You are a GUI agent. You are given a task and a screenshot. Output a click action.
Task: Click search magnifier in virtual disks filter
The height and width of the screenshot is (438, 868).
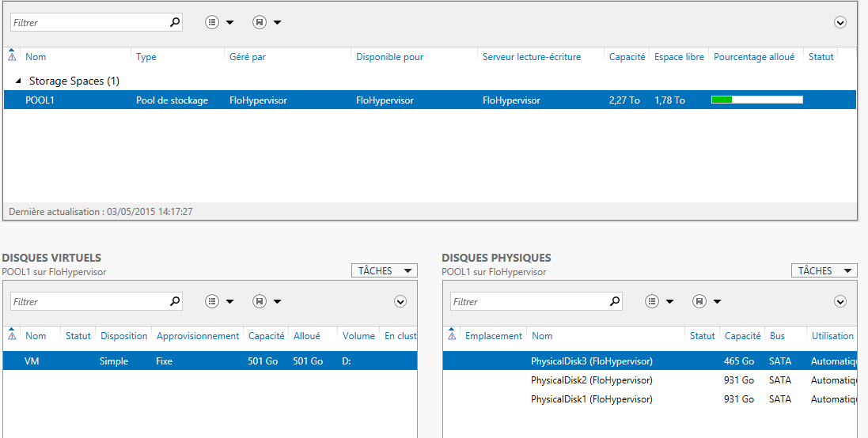point(175,301)
